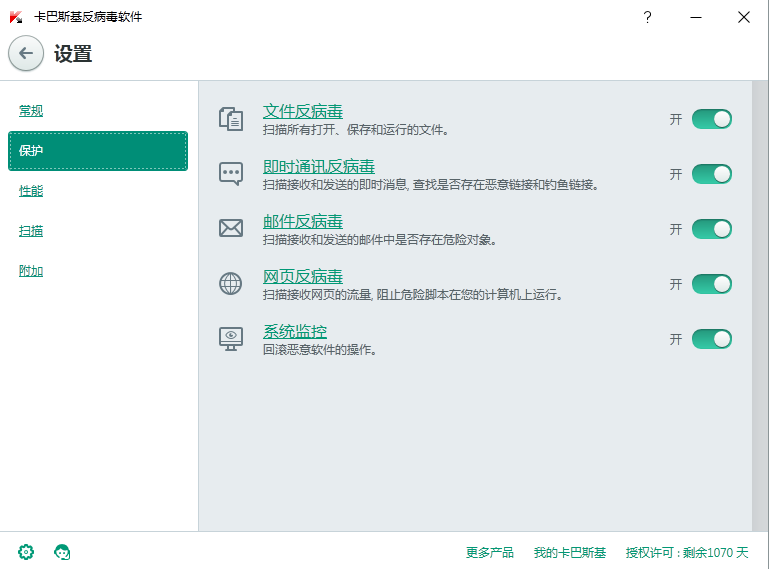Image resolution: width=769 pixels, height=569 pixels.
Task: Select the 附加 settings tab
Action: 31,271
